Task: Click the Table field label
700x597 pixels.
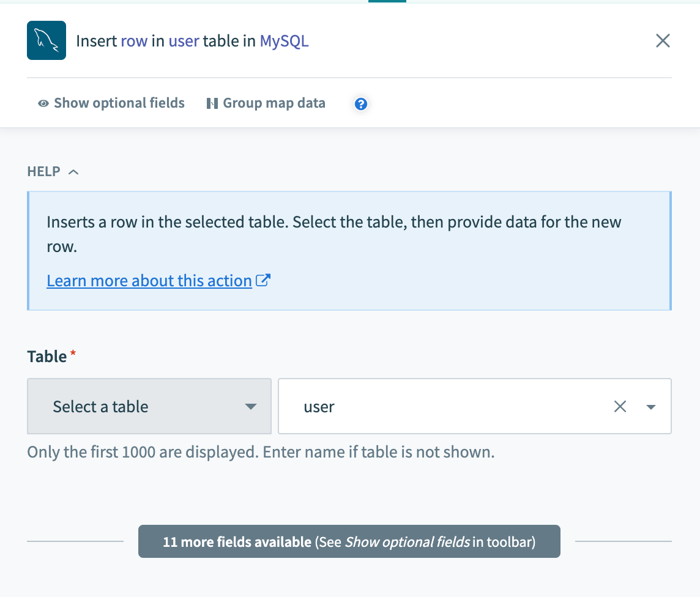Action: 47,357
